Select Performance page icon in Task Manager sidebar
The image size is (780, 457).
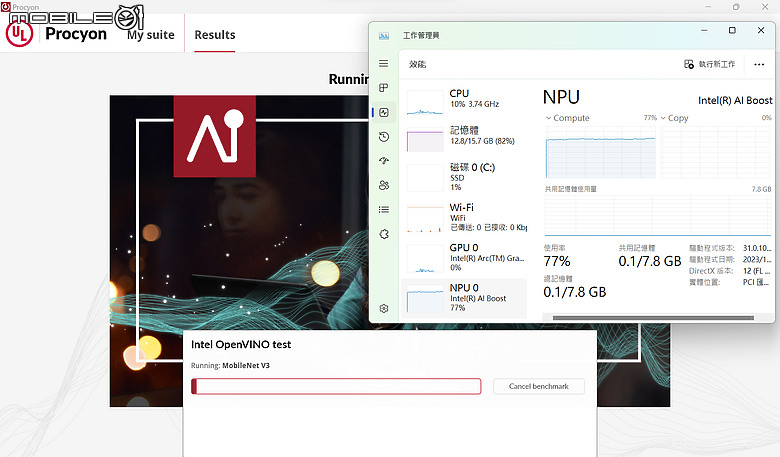click(x=384, y=112)
